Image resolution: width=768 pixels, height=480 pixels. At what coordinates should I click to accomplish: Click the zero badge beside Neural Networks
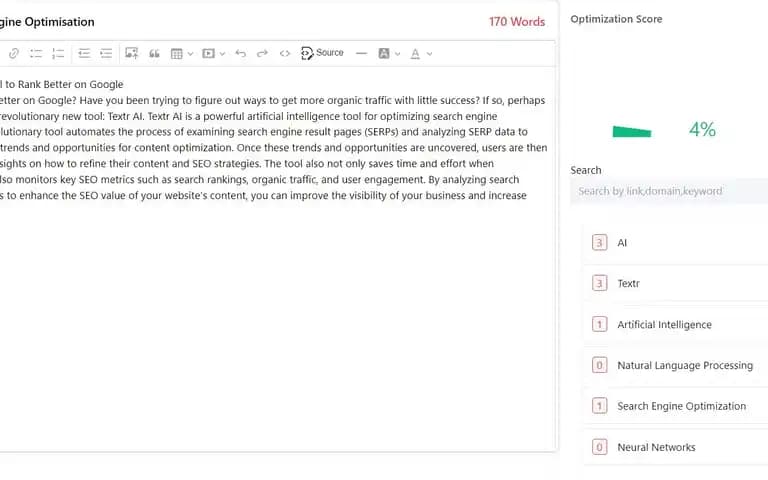point(600,447)
